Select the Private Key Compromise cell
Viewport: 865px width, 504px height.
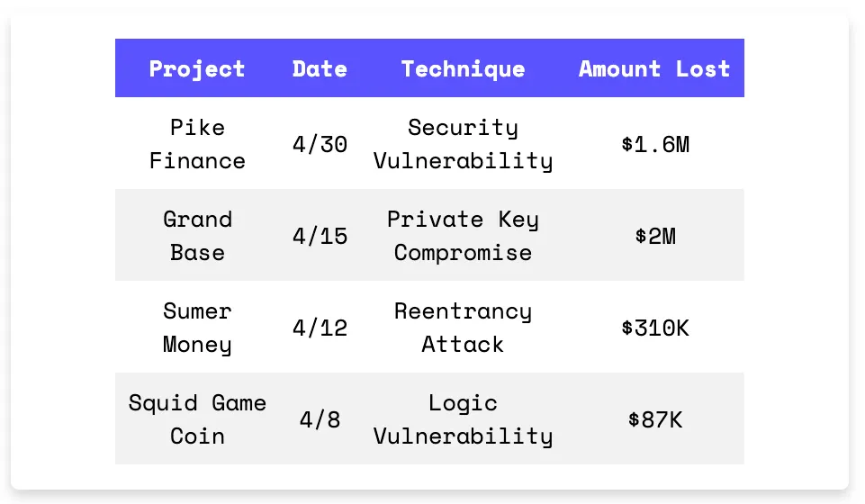point(463,236)
